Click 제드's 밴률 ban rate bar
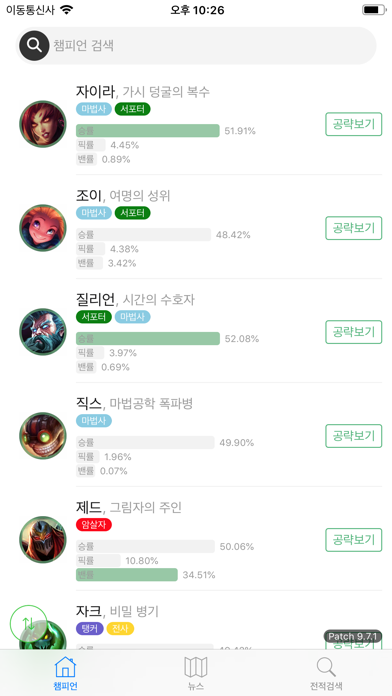 point(127,574)
